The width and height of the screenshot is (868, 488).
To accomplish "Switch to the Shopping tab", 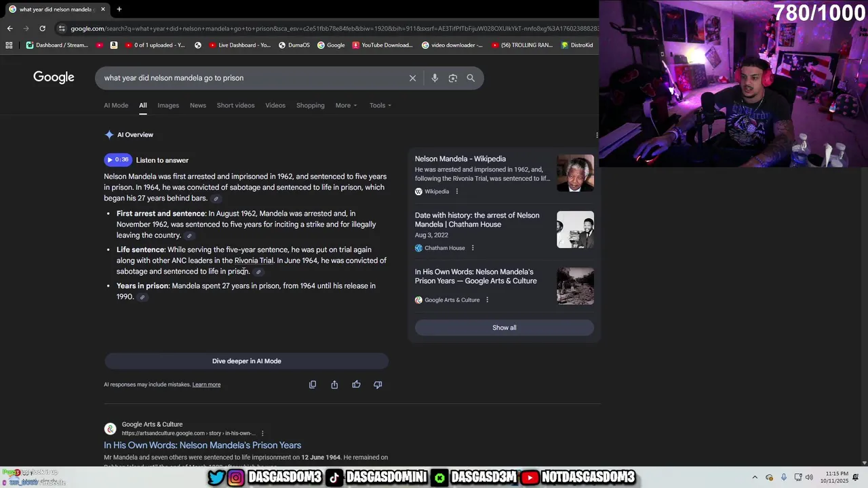I will click(311, 105).
